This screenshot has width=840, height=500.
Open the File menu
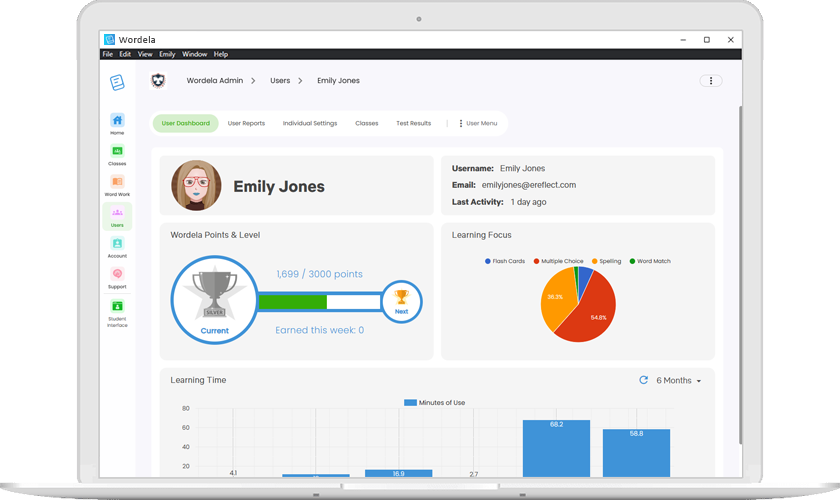point(108,54)
